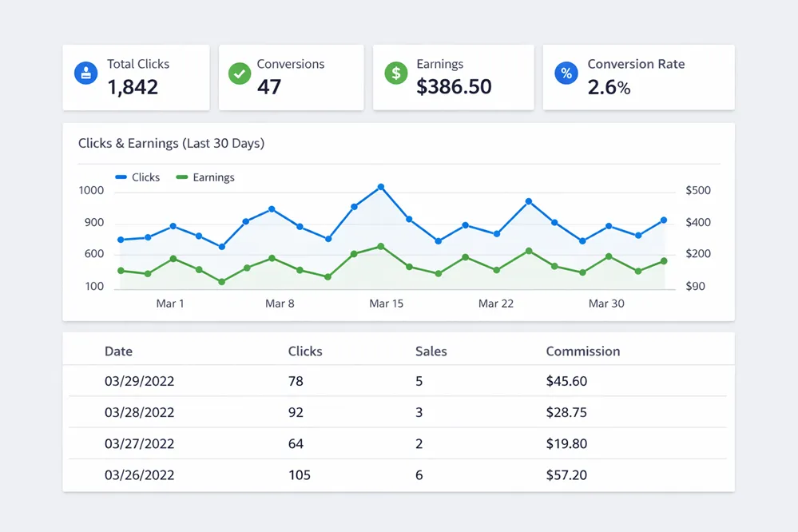The width and height of the screenshot is (798, 532).
Task: Click the green Earnings legend dot
Action: coord(181,177)
